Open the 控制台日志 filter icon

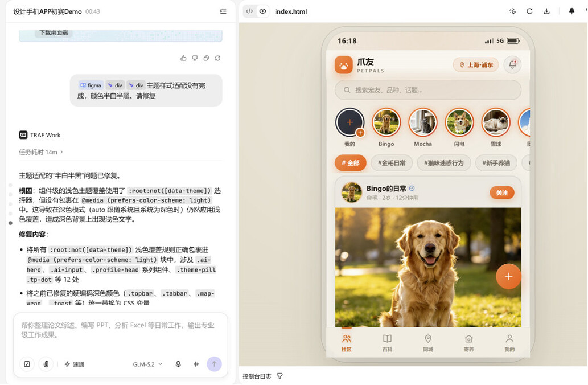[279, 376]
